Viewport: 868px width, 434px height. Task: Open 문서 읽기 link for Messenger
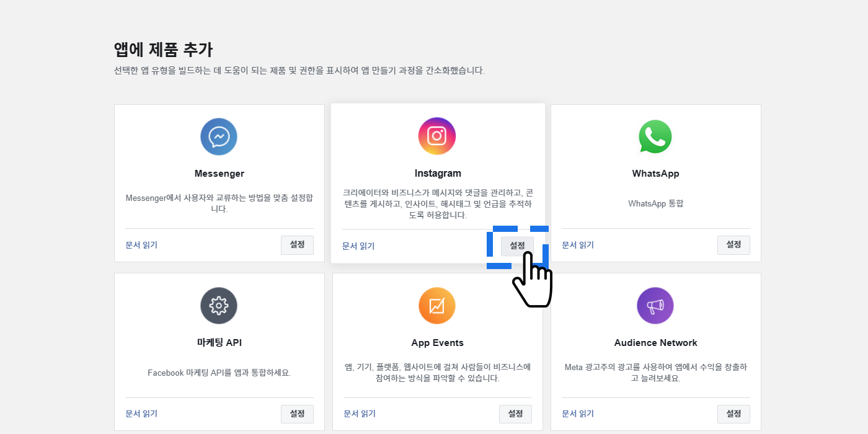coord(141,245)
